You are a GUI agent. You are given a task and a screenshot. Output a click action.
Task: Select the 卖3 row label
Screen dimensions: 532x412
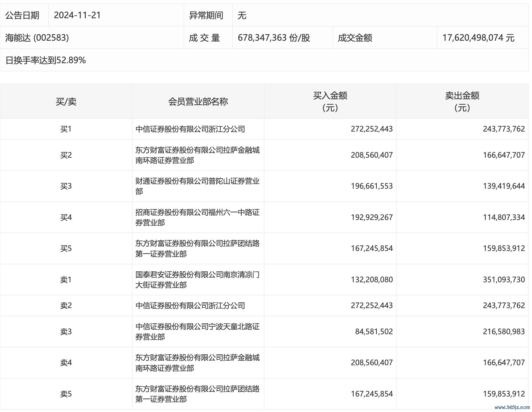click(x=66, y=331)
